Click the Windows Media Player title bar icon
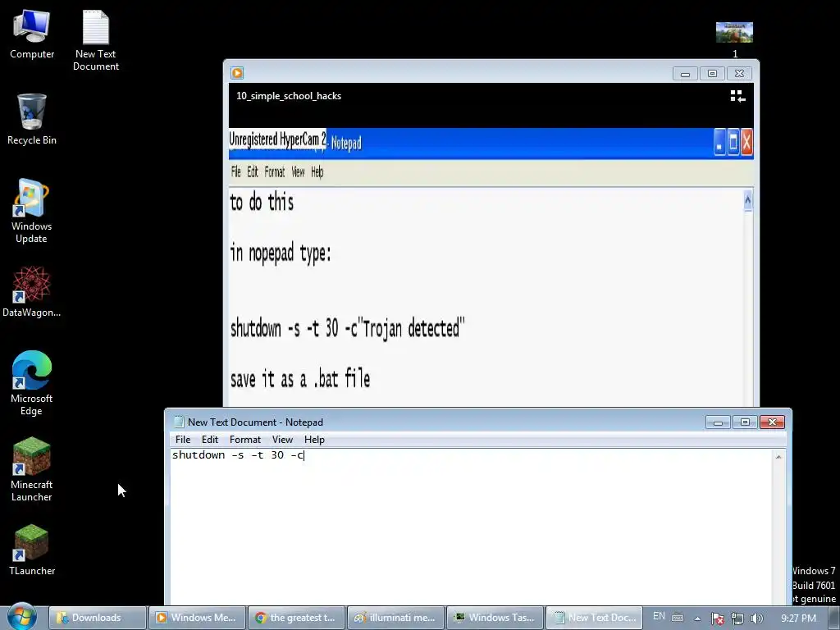The image size is (840, 630). (237, 73)
